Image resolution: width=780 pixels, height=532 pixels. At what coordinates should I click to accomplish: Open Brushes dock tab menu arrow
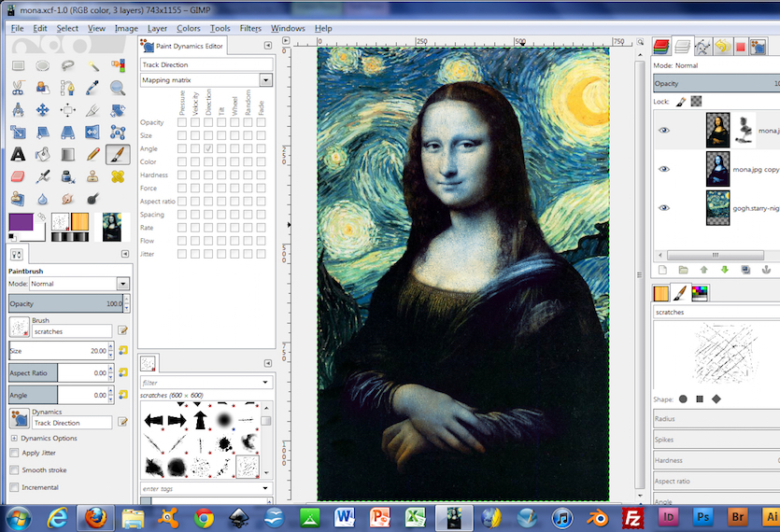(267, 363)
